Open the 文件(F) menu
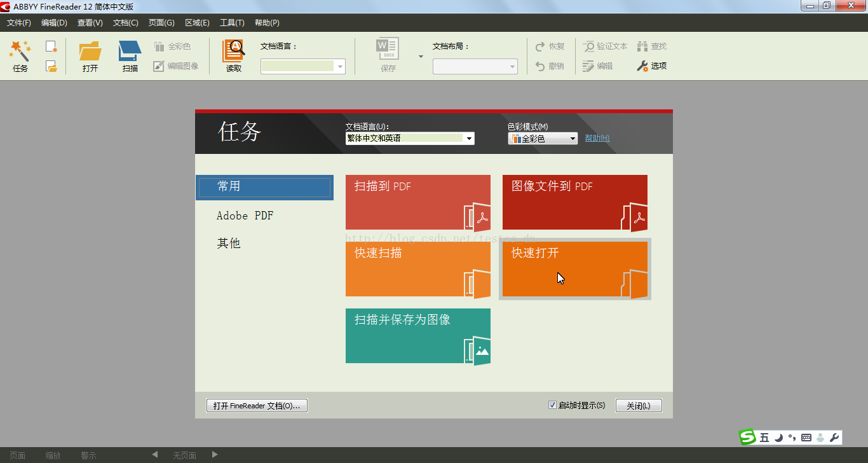This screenshot has width=868, height=463. click(19, 23)
